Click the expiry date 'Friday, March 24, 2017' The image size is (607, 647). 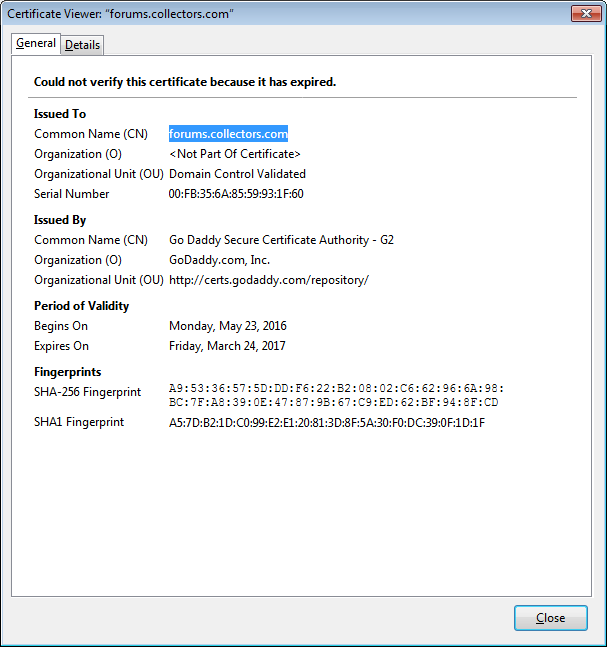227,346
